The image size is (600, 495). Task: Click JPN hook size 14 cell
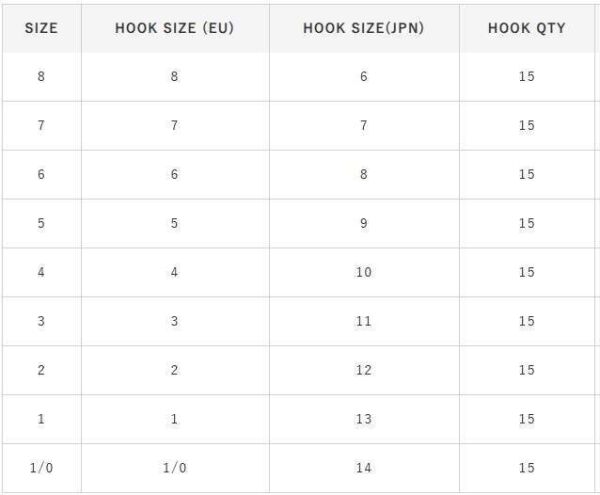pyautogui.click(x=364, y=468)
